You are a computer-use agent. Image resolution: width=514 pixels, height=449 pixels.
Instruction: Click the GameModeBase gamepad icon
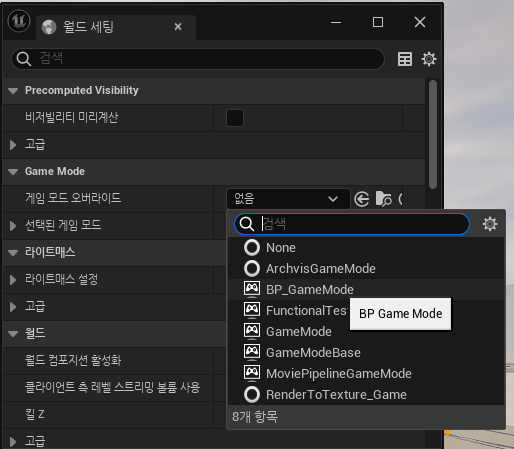252,352
